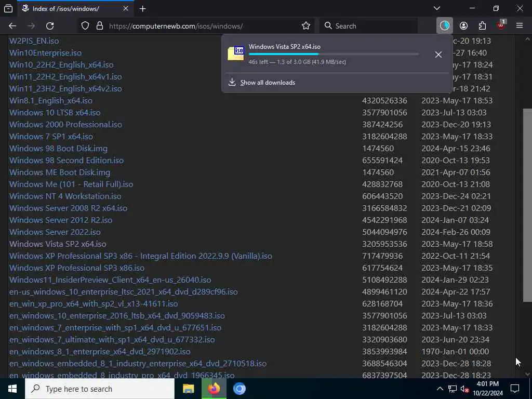Go back using the back arrow
Image resolution: width=532 pixels, height=399 pixels.
[12, 26]
